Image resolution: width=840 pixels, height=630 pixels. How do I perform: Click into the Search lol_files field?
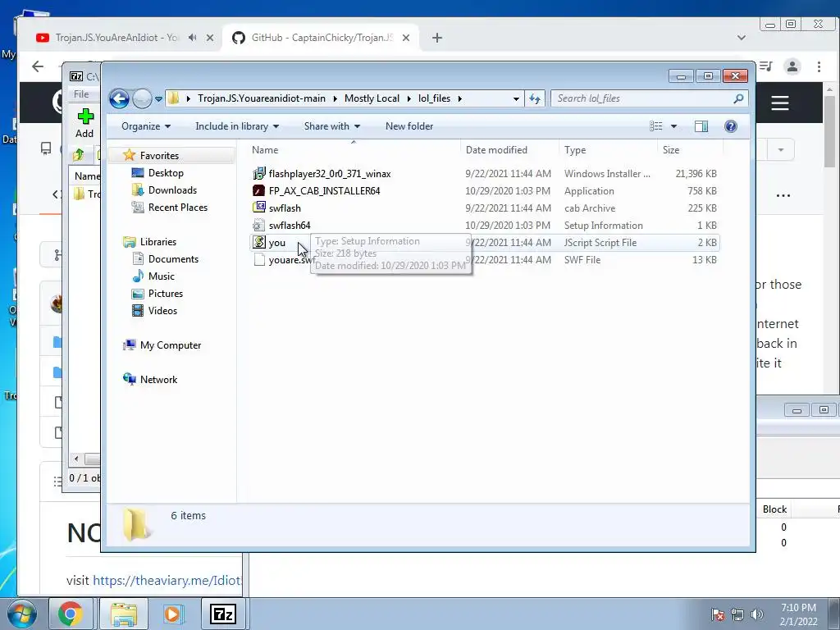641,98
